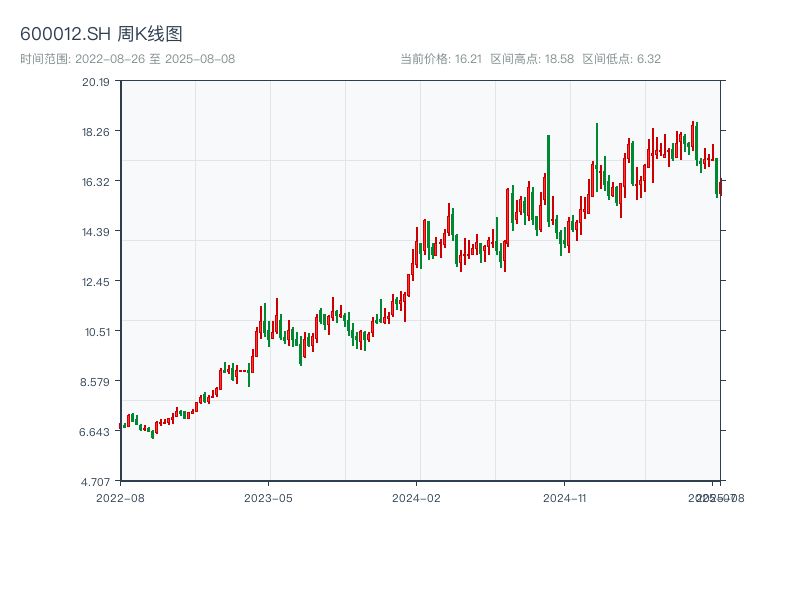Viewport: 800px width, 600px height.
Task: Click the y-axis label 10.51
Action: (97, 332)
